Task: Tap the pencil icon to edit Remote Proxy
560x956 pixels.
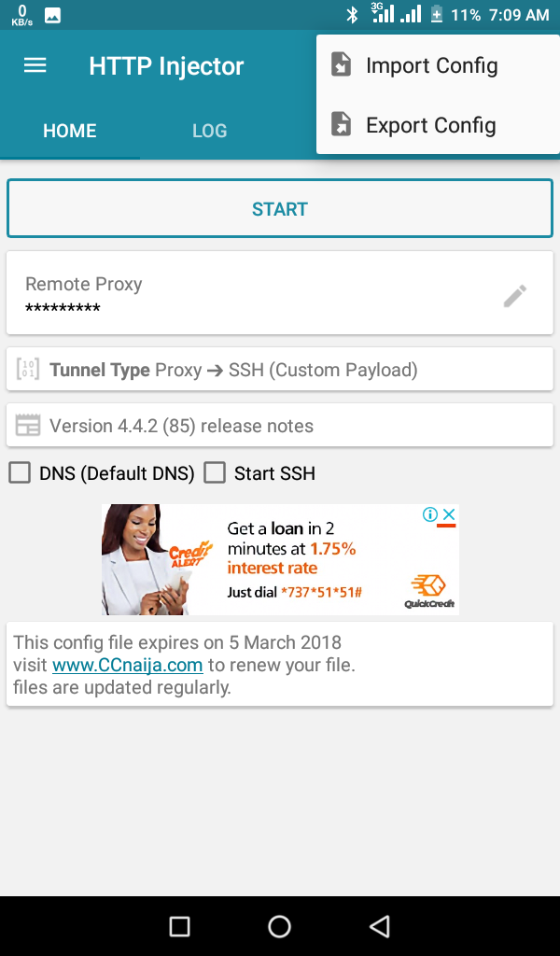Action: 514,296
